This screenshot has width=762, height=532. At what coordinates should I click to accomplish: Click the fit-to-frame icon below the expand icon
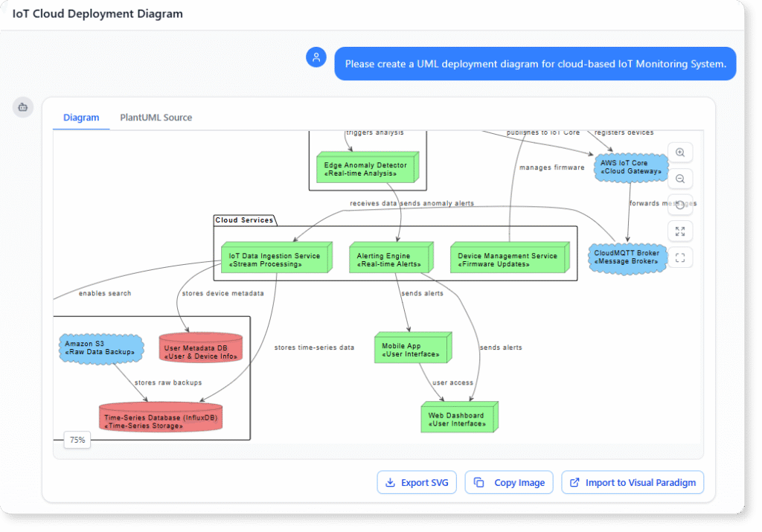680,257
